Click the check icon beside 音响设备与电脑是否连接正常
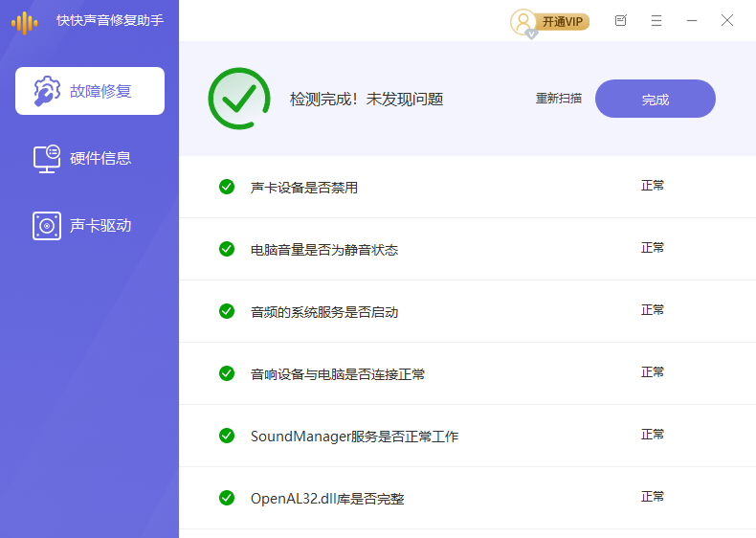 pos(227,373)
